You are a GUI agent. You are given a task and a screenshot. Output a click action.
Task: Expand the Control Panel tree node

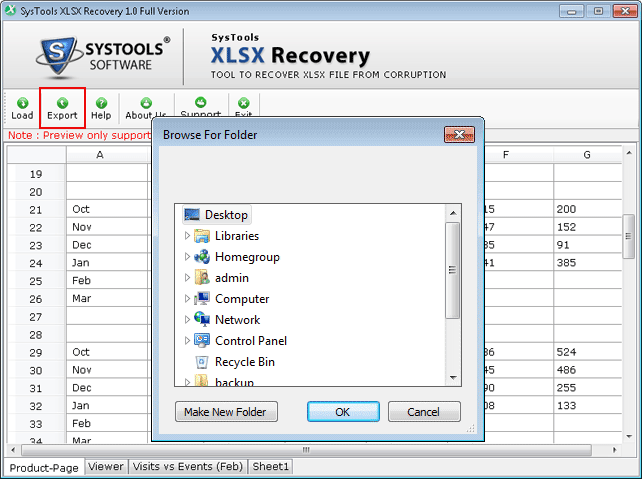(x=187, y=341)
